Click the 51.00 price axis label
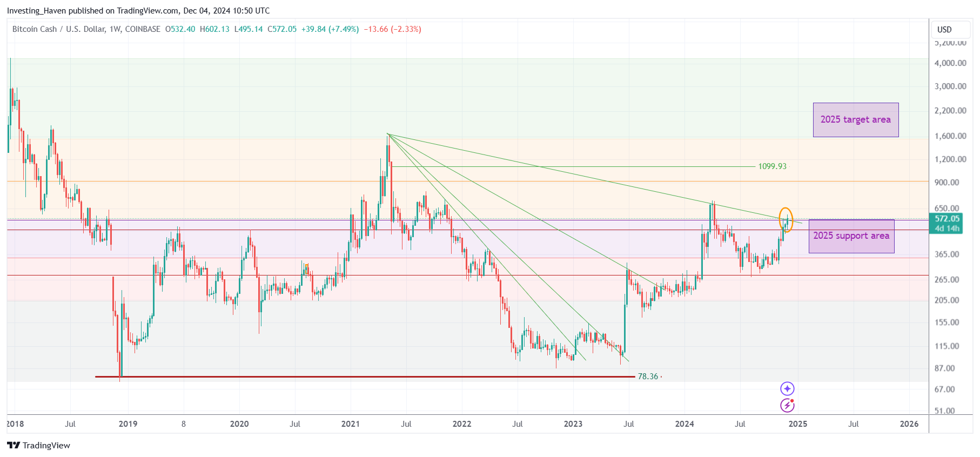 945,411
